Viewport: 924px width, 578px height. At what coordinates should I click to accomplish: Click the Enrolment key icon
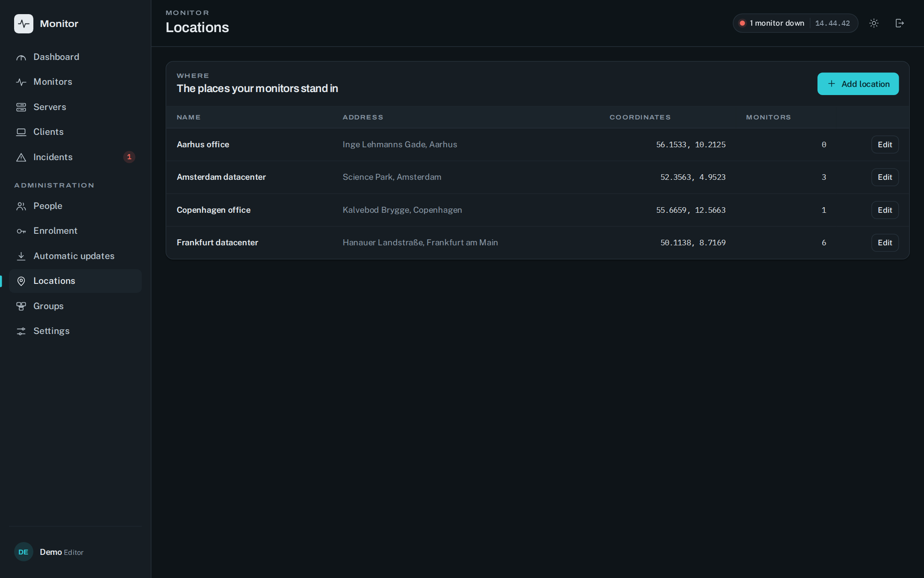point(21,231)
